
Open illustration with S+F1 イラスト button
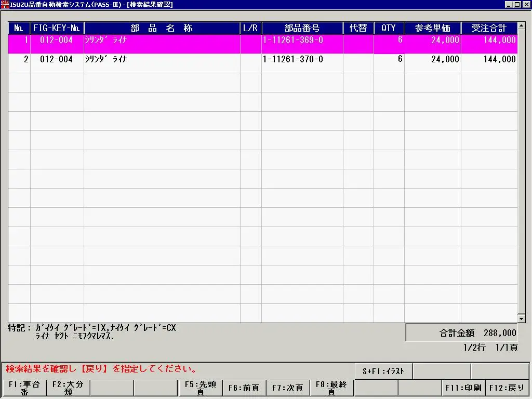[383, 371]
